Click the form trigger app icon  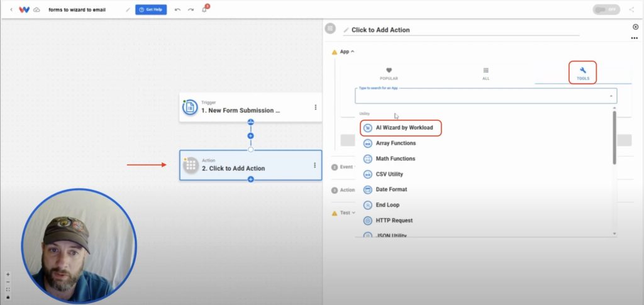190,107
